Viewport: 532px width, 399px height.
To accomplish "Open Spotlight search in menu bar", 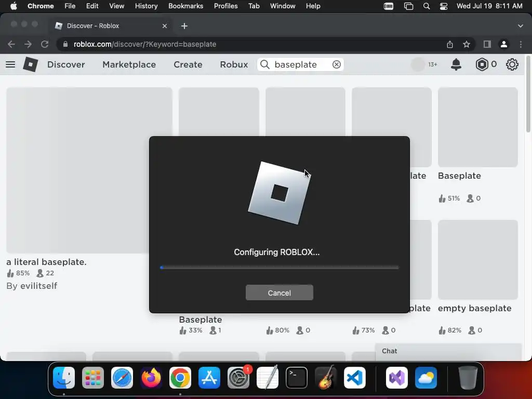I will point(427,6).
